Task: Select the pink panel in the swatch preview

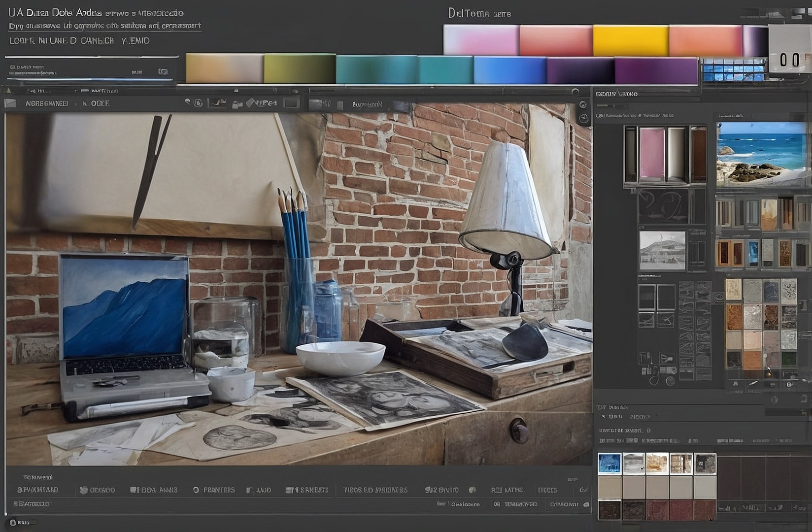Action: [651, 154]
